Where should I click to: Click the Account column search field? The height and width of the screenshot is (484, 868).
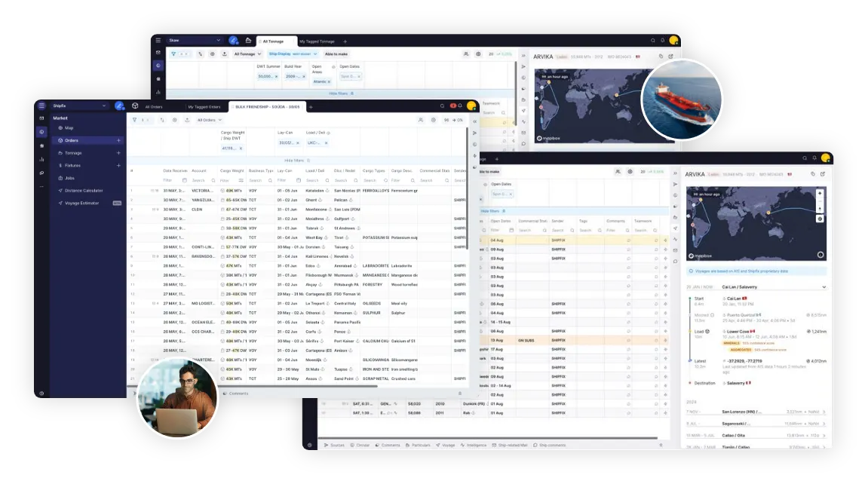pos(201,180)
